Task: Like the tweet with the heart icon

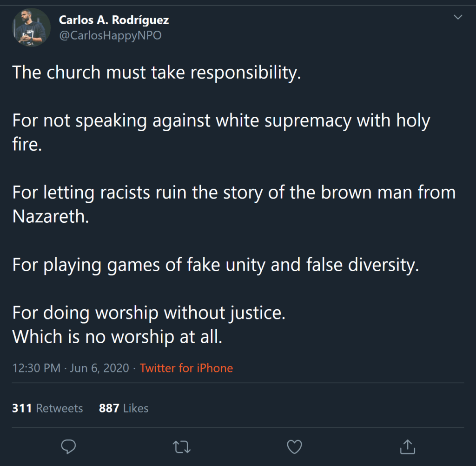Action: [x=294, y=447]
